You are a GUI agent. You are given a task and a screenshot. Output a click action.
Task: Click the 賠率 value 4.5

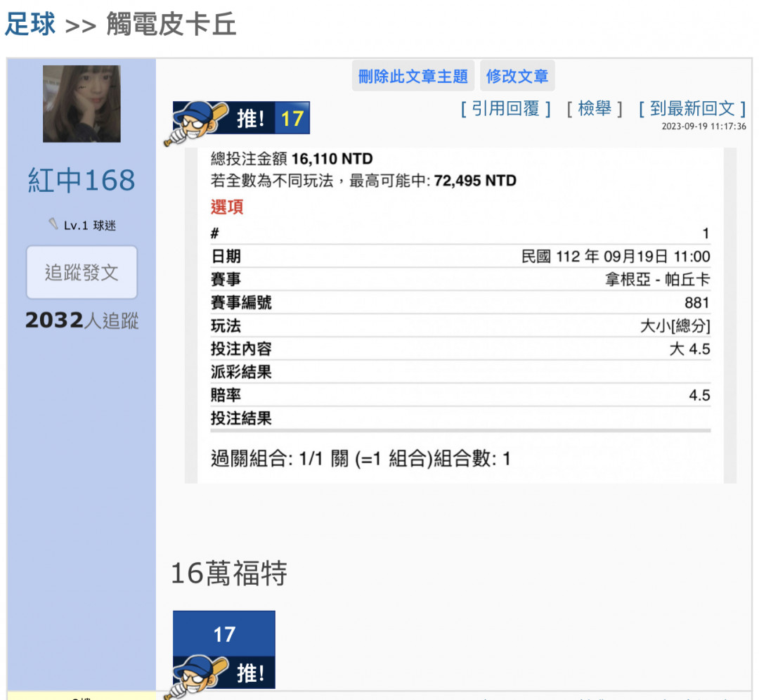click(x=699, y=395)
